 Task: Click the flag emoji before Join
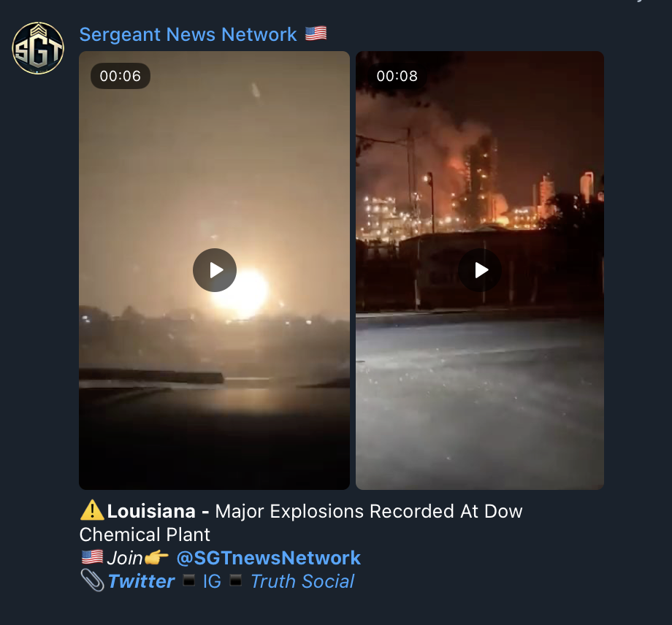(x=92, y=557)
